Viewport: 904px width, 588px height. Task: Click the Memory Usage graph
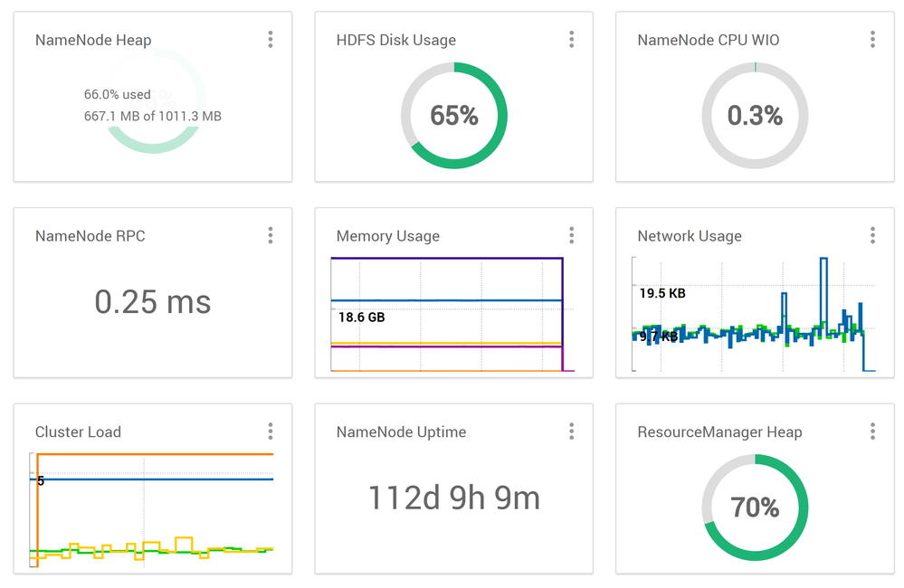(448, 315)
